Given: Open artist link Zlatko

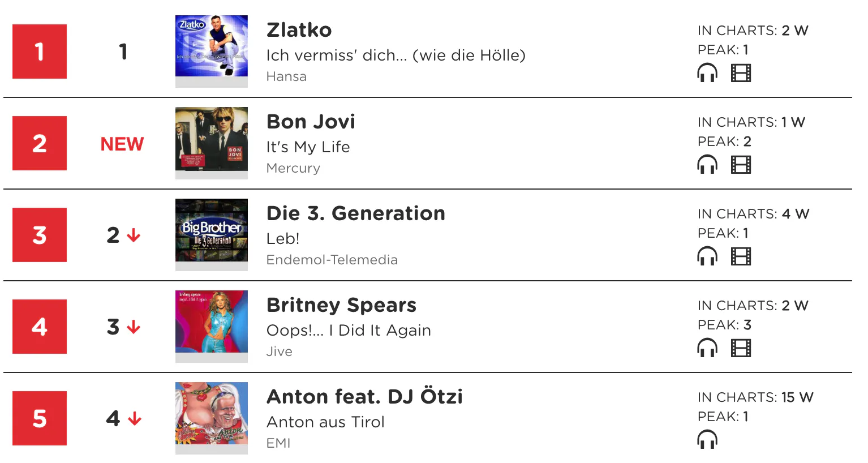Looking at the screenshot, I should tap(299, 30).
